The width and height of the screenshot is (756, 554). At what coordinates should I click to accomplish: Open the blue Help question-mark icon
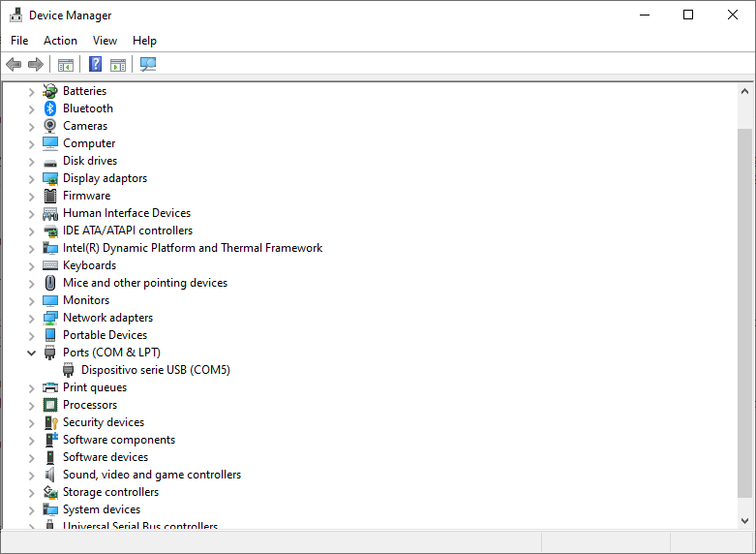[96, 64]
